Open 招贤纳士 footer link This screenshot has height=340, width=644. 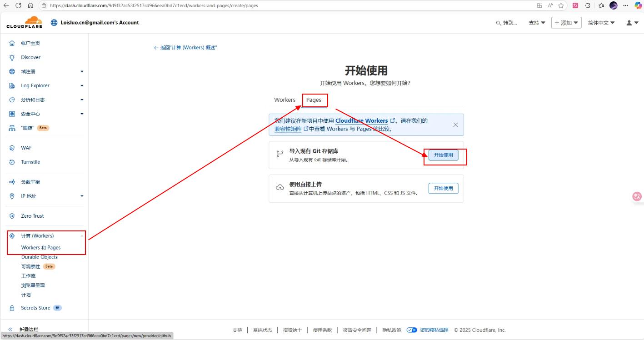click(292, 330)
